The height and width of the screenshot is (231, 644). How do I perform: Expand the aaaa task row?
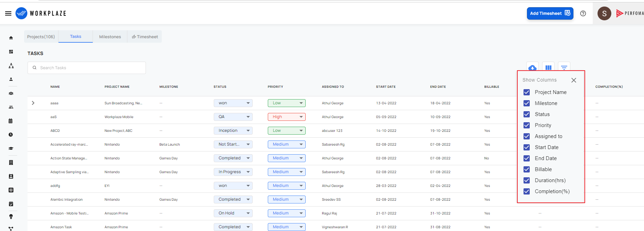point(33,103)
